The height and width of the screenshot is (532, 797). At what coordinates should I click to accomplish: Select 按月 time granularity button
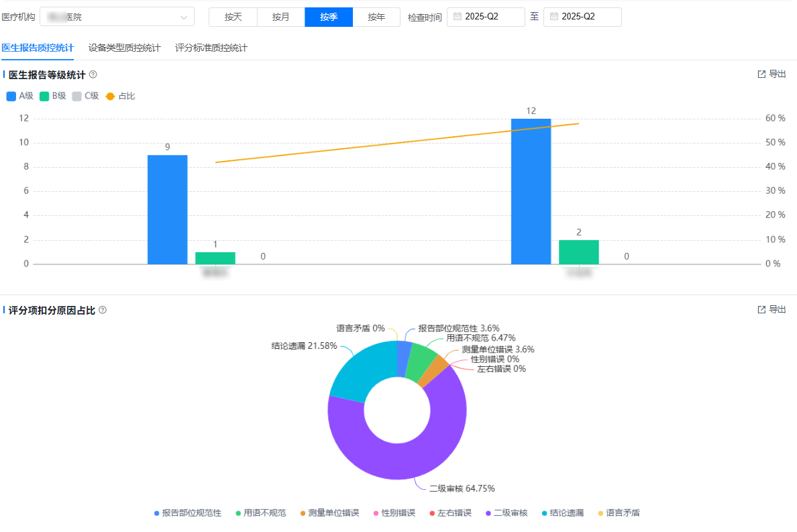click(280, 17)
